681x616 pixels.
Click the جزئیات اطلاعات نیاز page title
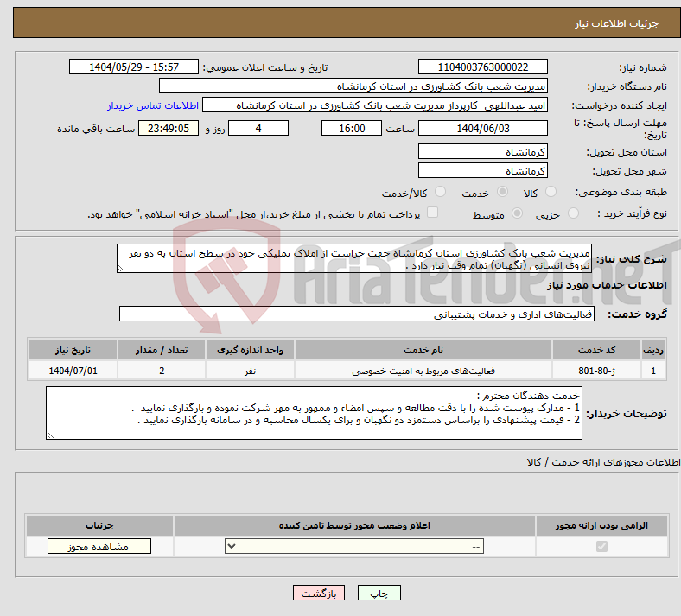point(617,23)
